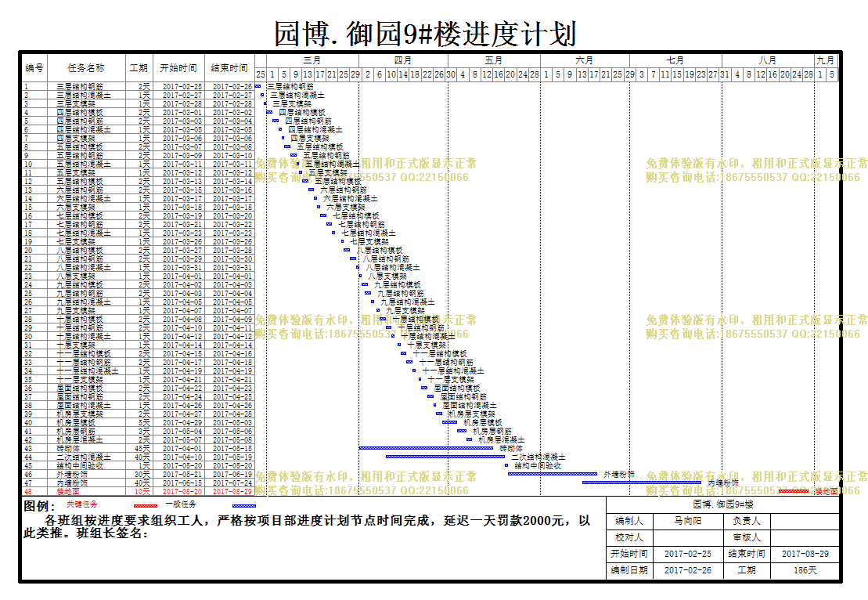Select 四层结构混凝土 in the task name column
The height and width of the screenshot is (600, 868).
point(83,130)
